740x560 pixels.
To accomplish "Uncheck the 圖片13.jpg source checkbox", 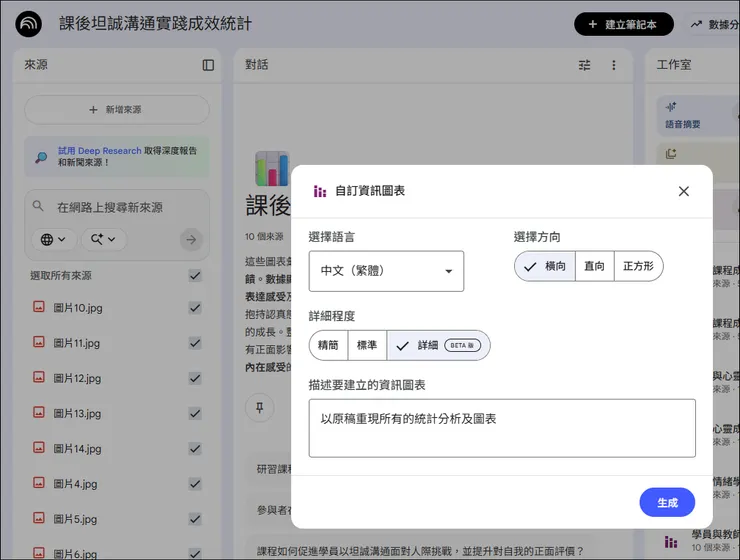I will (195, 414).
